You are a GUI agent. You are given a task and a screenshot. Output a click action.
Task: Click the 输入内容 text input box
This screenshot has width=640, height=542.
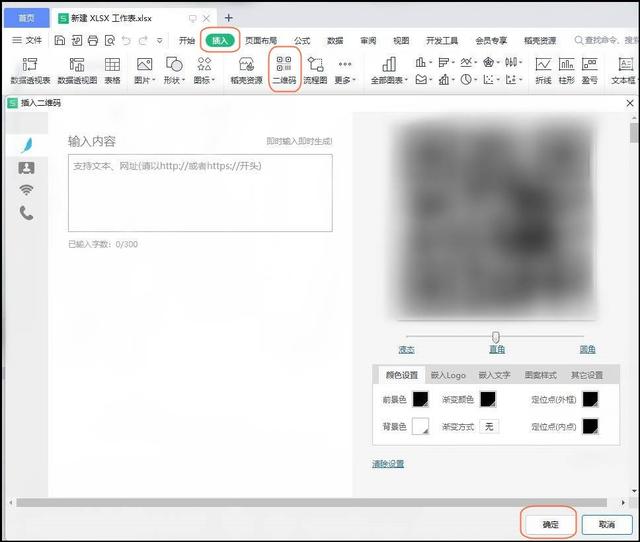click(x=200, y=193)
